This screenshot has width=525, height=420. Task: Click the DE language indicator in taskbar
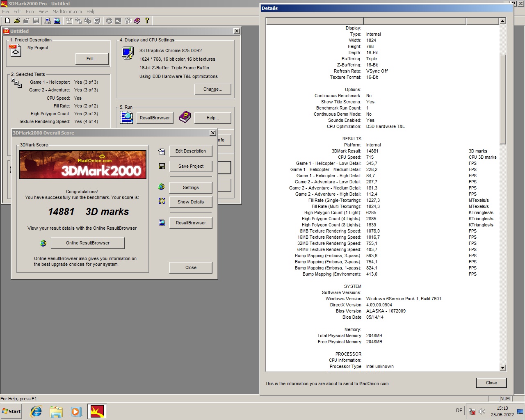[x=459, y=411]
